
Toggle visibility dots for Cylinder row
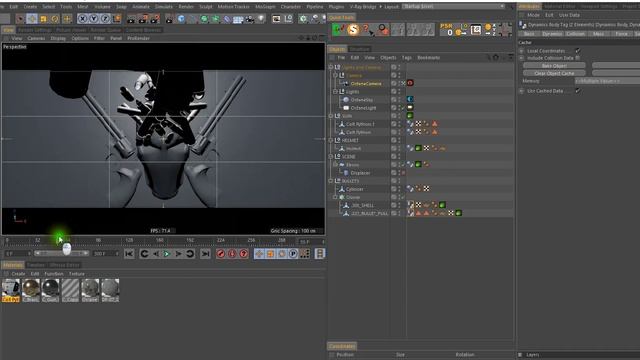pyautogui.click(x=399, y=189)
